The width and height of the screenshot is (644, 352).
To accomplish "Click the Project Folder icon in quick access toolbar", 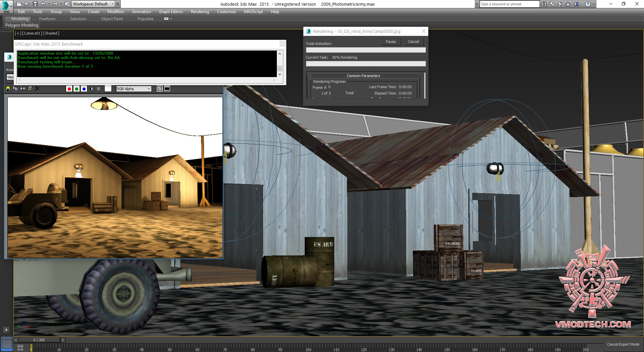I will (67, 4).
